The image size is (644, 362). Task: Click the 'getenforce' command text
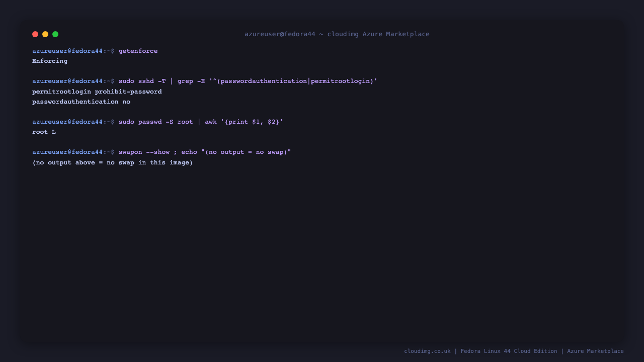point(138,51)
